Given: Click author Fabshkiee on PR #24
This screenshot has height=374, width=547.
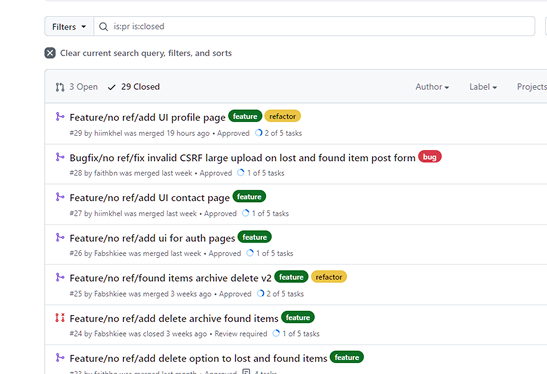Looking at the screenshot, I should point(110,334).
